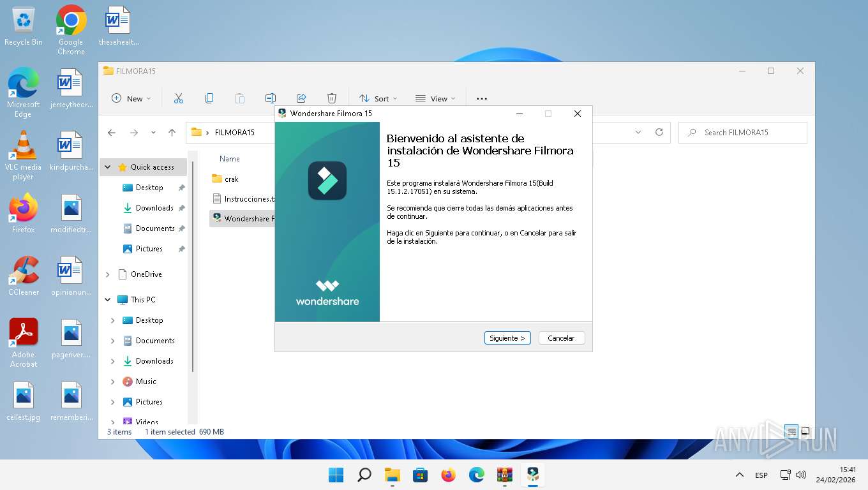Click Copy icon in Explorer toolbar
The image size is (868, 490).
tap(209, 98)
